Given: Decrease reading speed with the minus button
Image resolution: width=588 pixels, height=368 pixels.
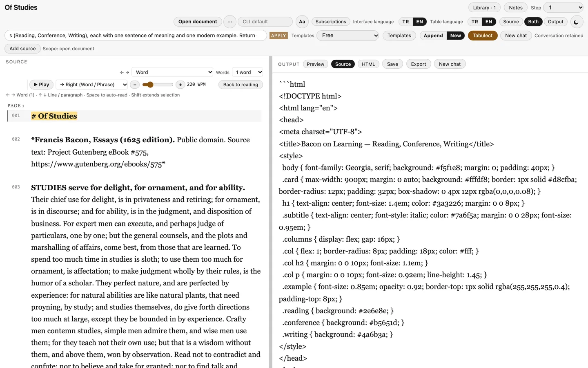Looking at the screenshot, I should [x=135, y=85].
